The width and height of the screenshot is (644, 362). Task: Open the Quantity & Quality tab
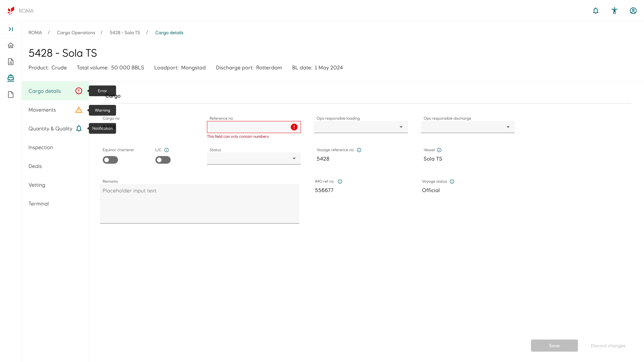pos(50,129)
